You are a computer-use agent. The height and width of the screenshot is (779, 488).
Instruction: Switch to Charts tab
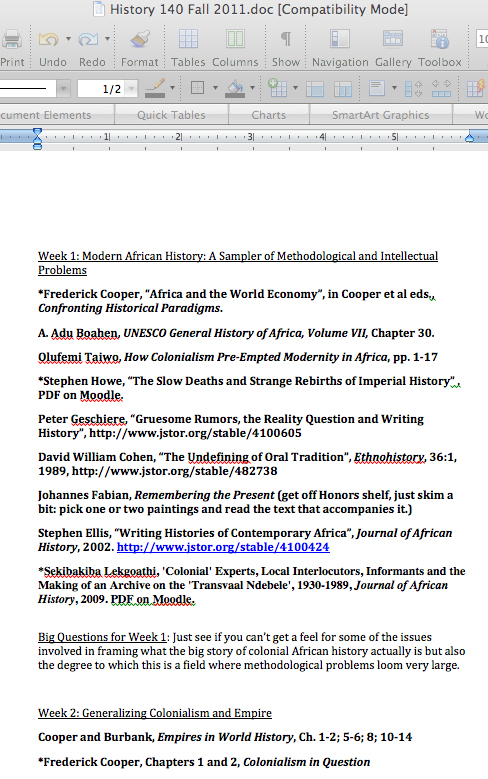coord(269,115)
